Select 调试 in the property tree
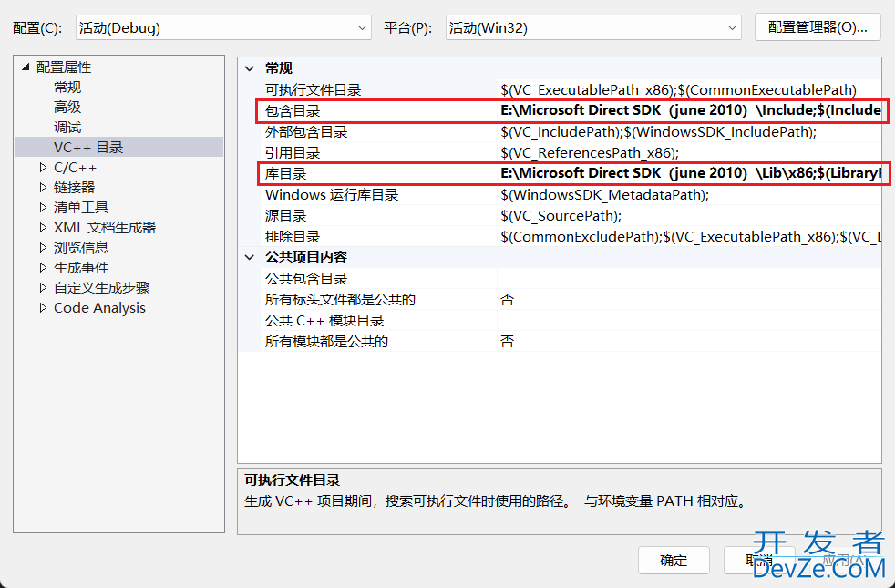The width and height of the screenshot is (895, 588). [x=67, y=128]
